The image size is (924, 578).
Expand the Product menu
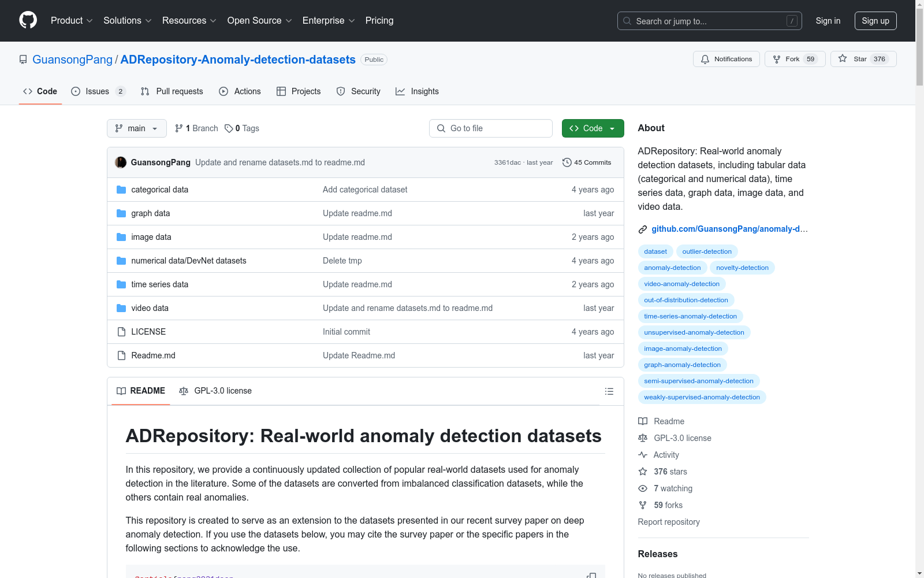click(72, 20)
